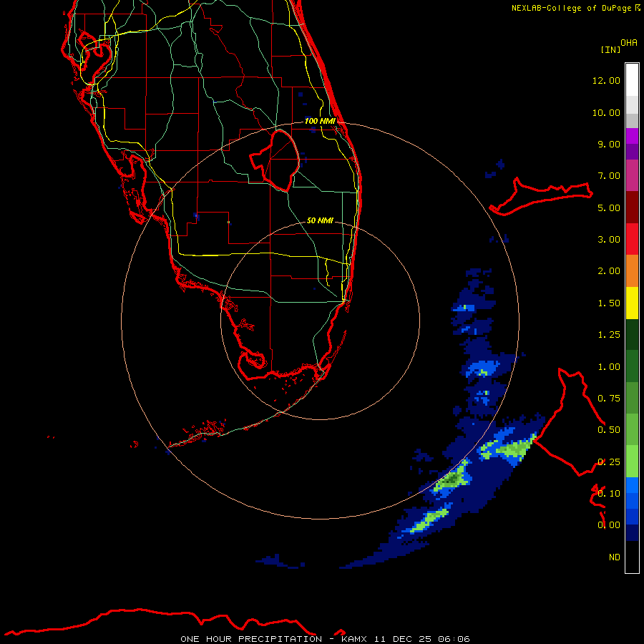Click the 5.00 legend value

coord(609,208)
